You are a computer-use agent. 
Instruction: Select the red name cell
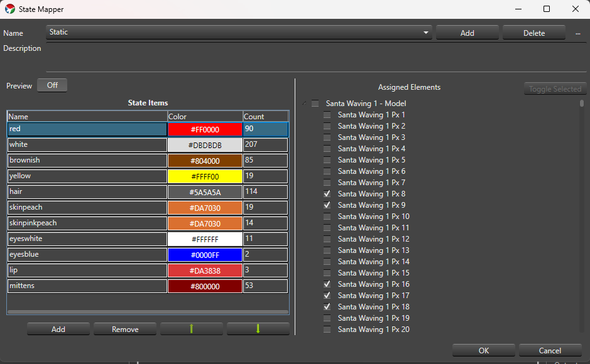[x=87, y=129]
